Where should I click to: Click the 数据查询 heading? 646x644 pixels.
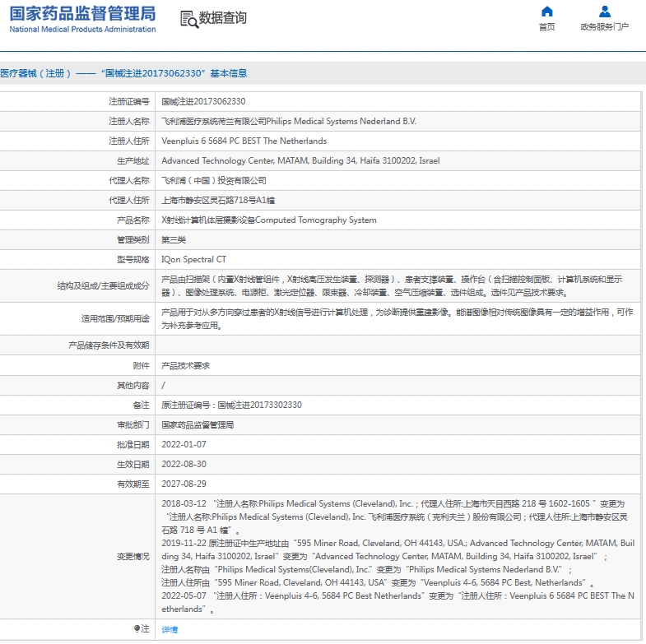pos(223,18)
